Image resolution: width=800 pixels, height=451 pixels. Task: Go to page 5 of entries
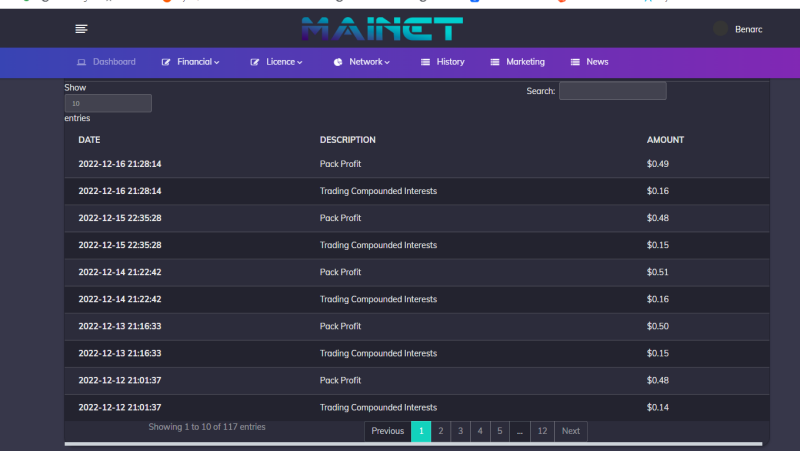click(x=499, y=431)
